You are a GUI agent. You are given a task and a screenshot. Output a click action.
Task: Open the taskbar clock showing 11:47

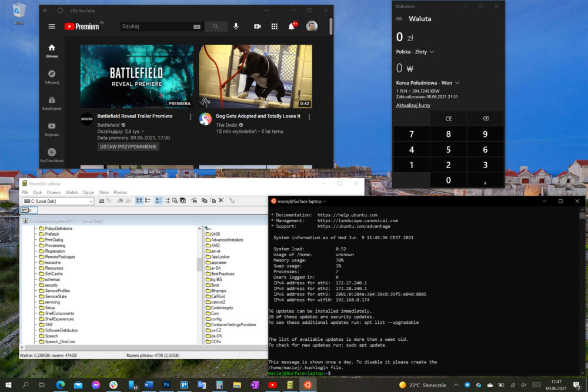coord(556,385)
